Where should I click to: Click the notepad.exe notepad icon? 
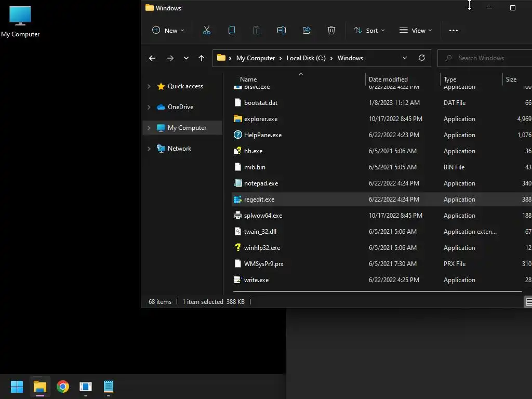(238, 183)
